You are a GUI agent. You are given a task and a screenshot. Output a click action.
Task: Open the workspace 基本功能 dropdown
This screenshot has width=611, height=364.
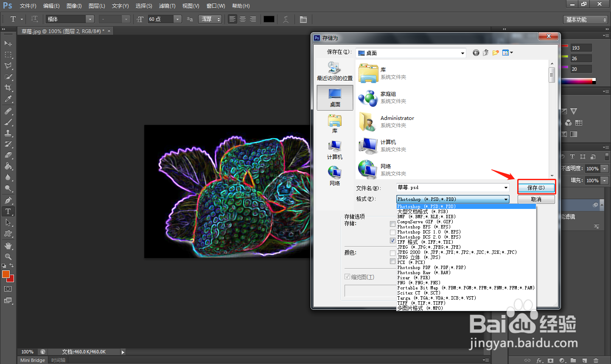click(586, 19)
